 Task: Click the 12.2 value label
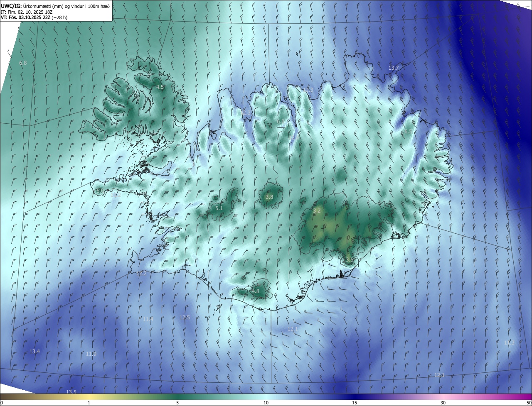(x=141, y=274)
